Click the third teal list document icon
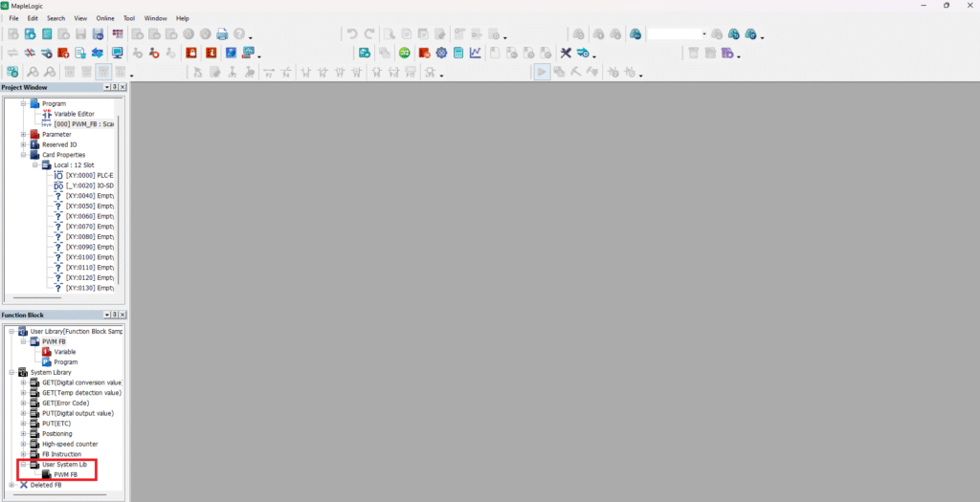 click(47, 33)
